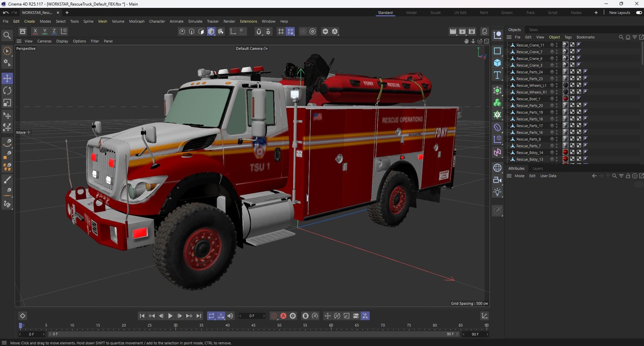Add a Sky/environment globe object

click(x=497, y=168)
